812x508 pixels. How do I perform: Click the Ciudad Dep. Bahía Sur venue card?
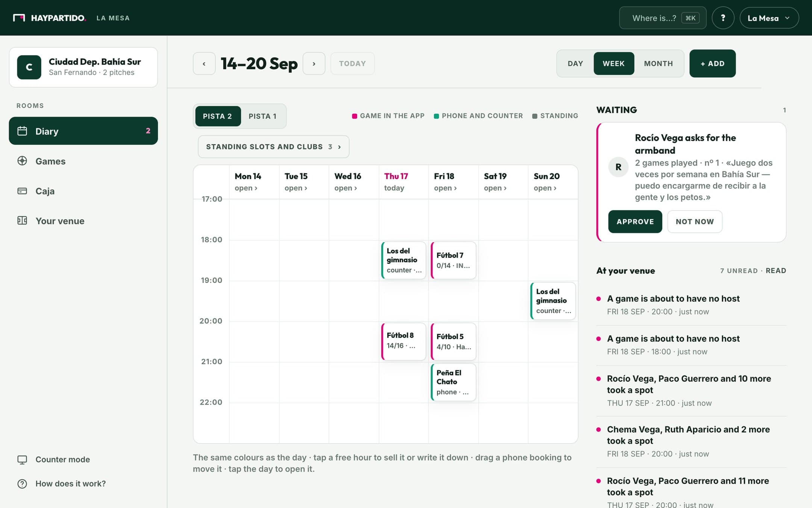[x=83, y=67]
